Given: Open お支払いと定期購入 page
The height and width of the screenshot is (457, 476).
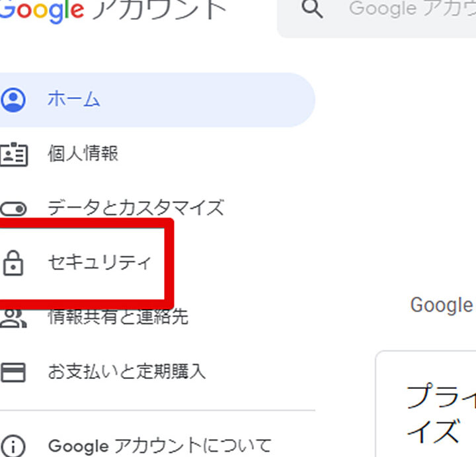Looking at the screenshot, I should pos(126,372).
